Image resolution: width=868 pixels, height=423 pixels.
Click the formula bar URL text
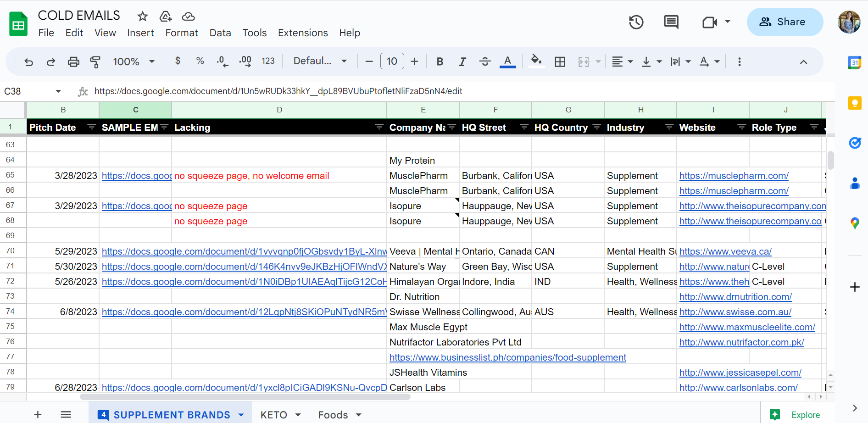[x=278, y=91]
